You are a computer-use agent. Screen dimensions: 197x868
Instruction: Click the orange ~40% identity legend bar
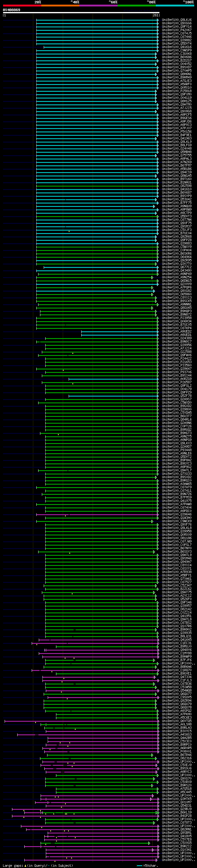[60, 6]
